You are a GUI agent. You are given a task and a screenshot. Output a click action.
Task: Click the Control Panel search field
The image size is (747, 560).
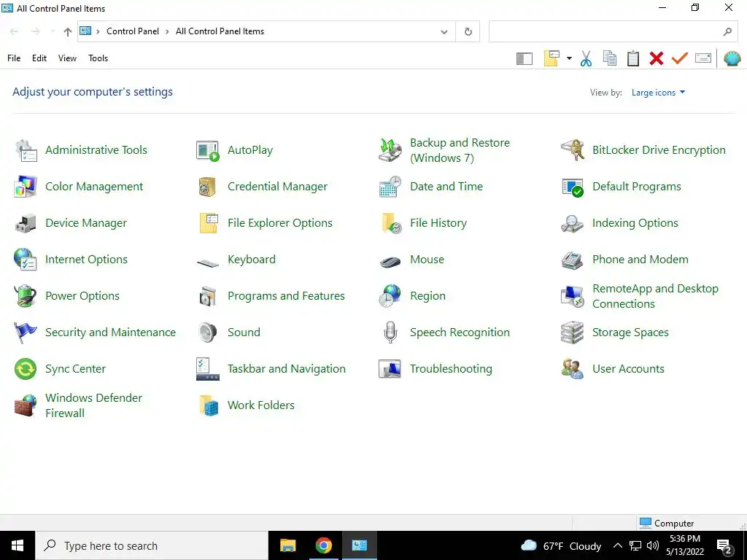(x=613, y=32)
